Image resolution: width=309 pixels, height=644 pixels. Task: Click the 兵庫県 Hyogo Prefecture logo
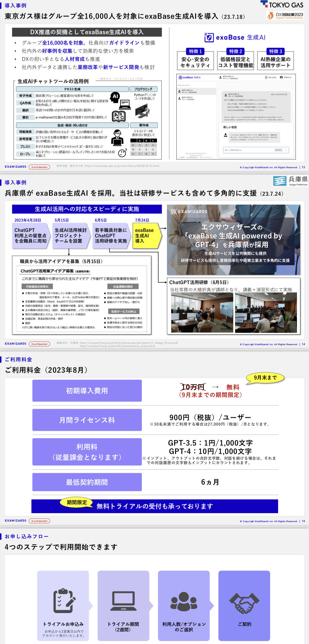click(x=290, y=181)
